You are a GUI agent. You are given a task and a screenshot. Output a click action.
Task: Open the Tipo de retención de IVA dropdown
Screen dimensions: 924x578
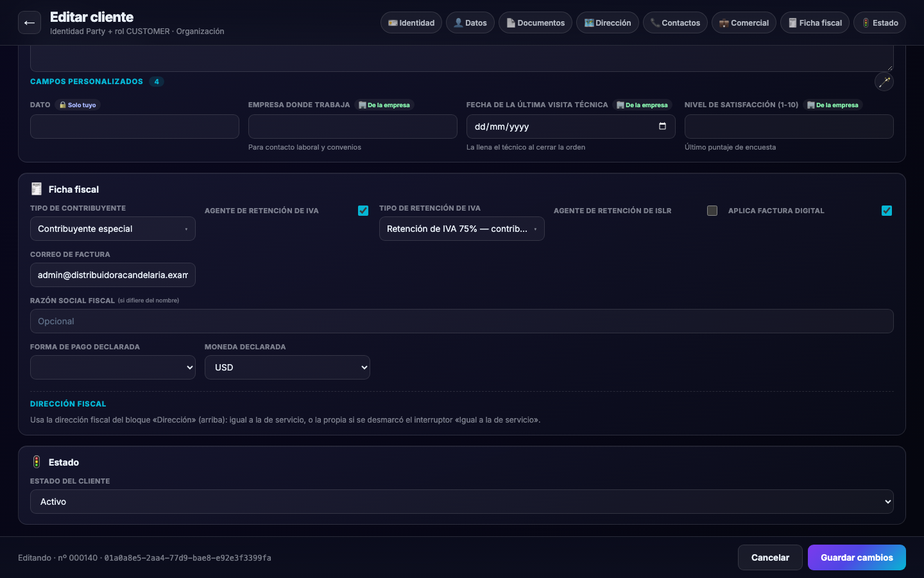[x=462, y=229]
